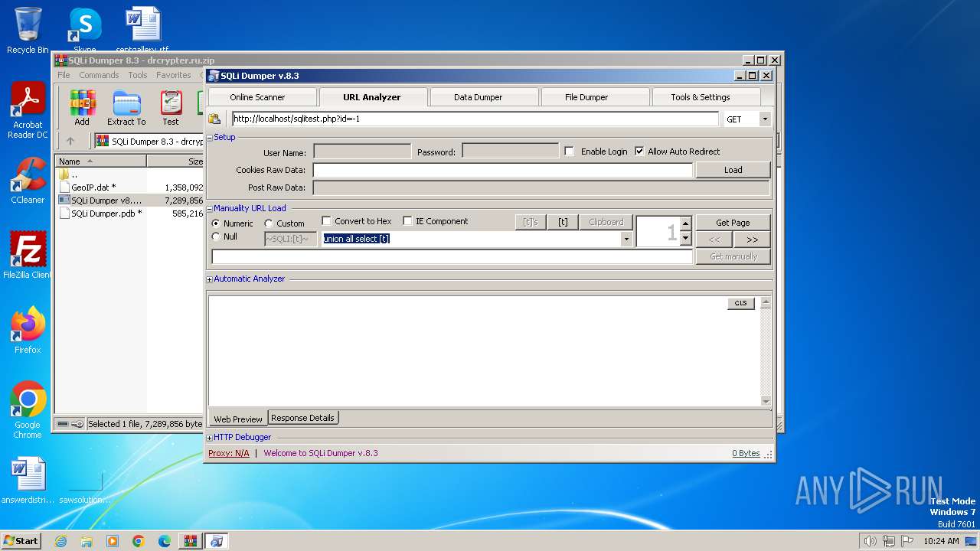Screen dimensions: 980x551
Task: Select the CCleaner desktop shortcut
Action: pyautogui.click(x=28, y=181)
